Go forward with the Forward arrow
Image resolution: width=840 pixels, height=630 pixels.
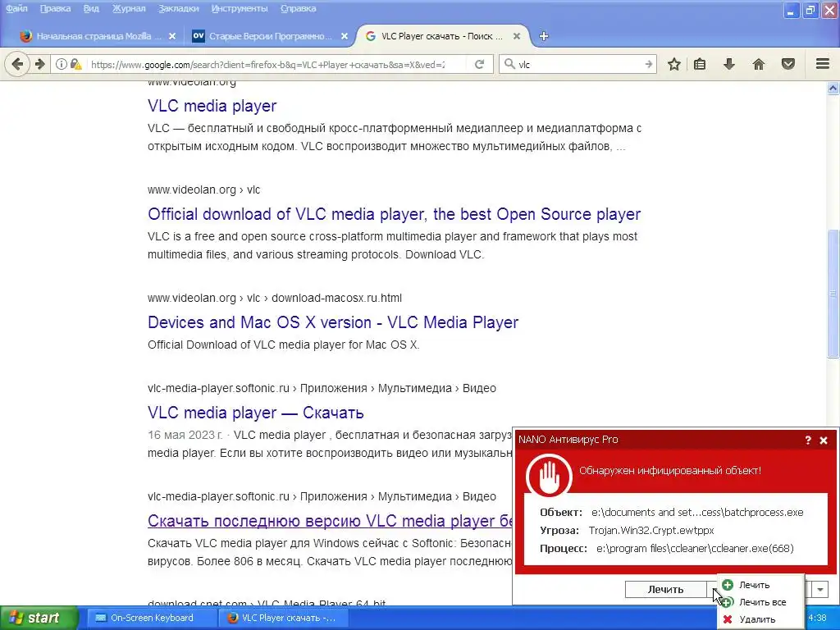[40, 64]
